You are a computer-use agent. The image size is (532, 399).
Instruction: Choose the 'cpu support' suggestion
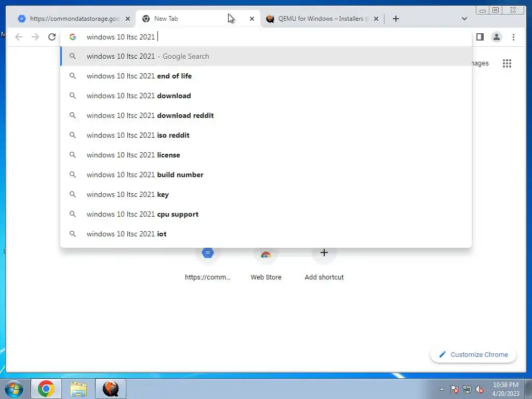pos(266,214)
